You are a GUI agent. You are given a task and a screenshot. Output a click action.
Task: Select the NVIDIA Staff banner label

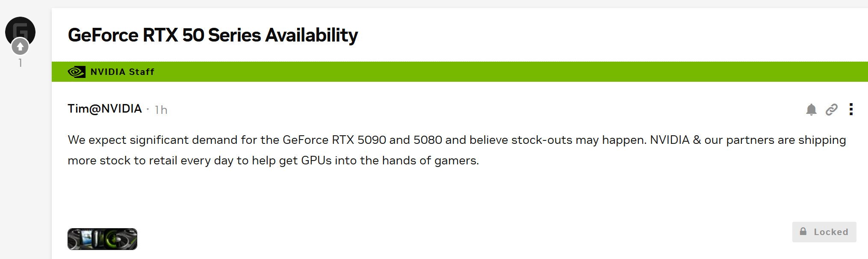tap(122, 71)
